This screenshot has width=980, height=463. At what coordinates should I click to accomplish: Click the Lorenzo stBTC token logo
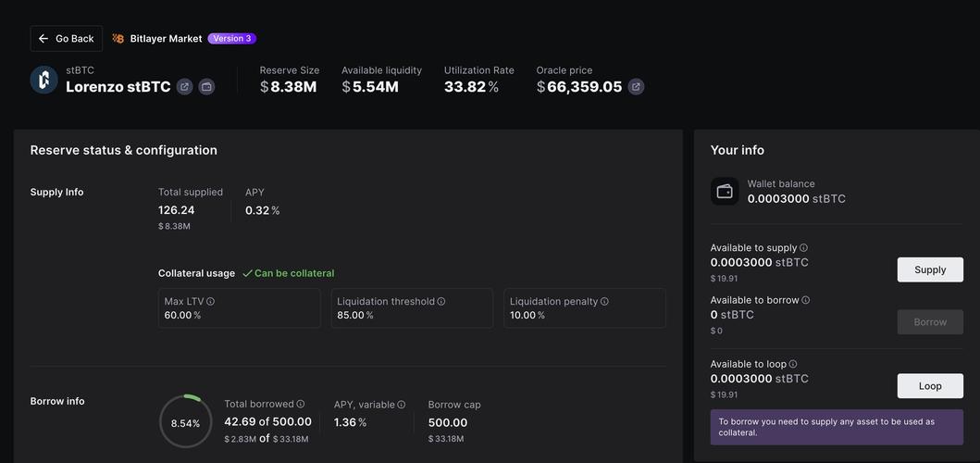click(x=44, y=80)
